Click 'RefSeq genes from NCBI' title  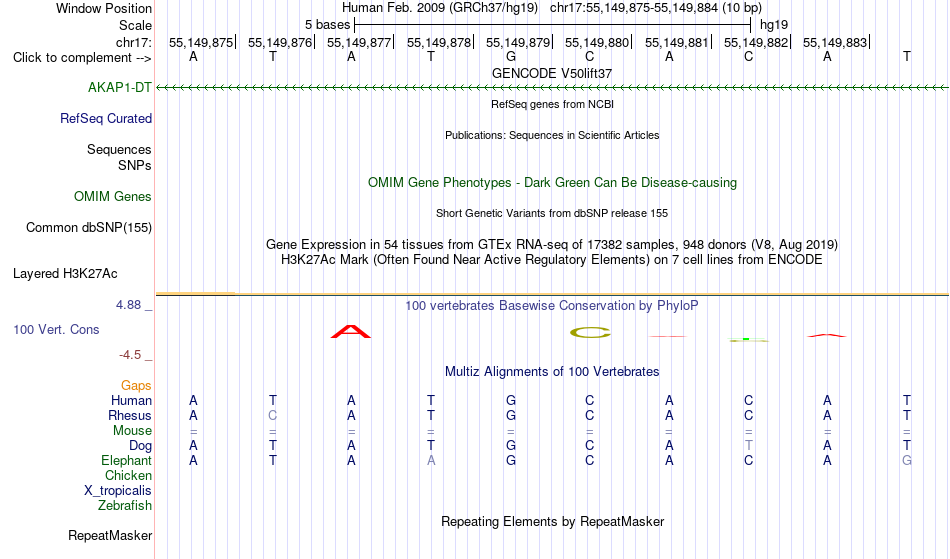click(x=552, y=104)
